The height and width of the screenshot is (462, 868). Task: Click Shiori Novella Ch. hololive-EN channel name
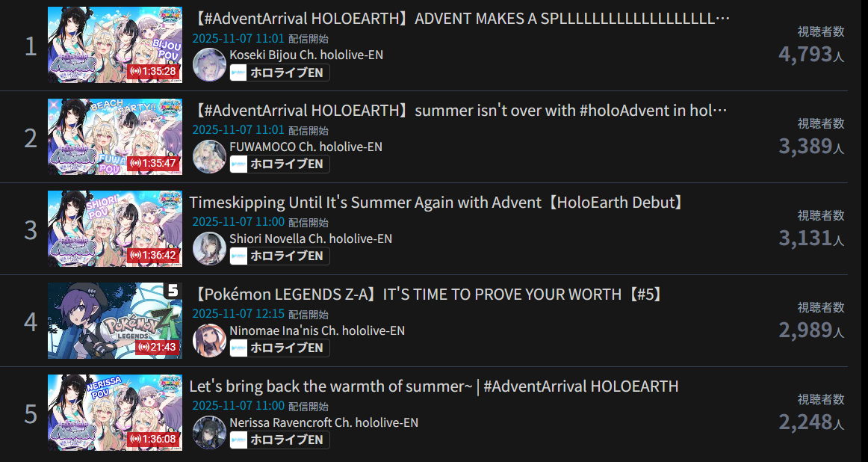(x=311, y=238)
